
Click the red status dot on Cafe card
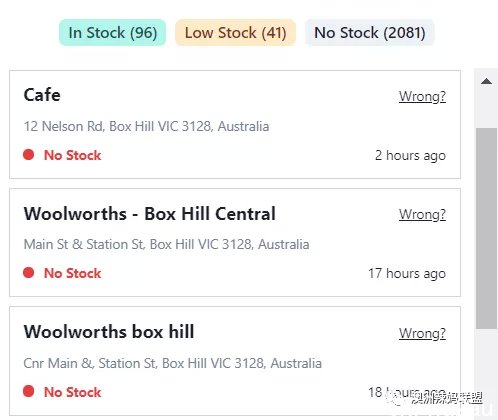(29, 155)
